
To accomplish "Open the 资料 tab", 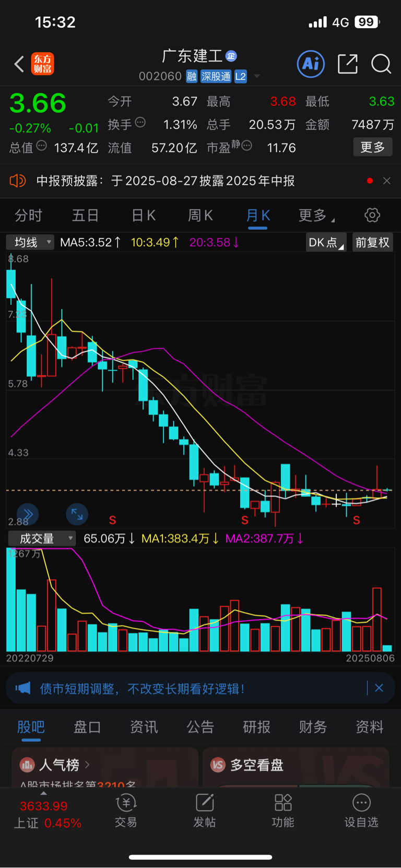I will 370,727.
